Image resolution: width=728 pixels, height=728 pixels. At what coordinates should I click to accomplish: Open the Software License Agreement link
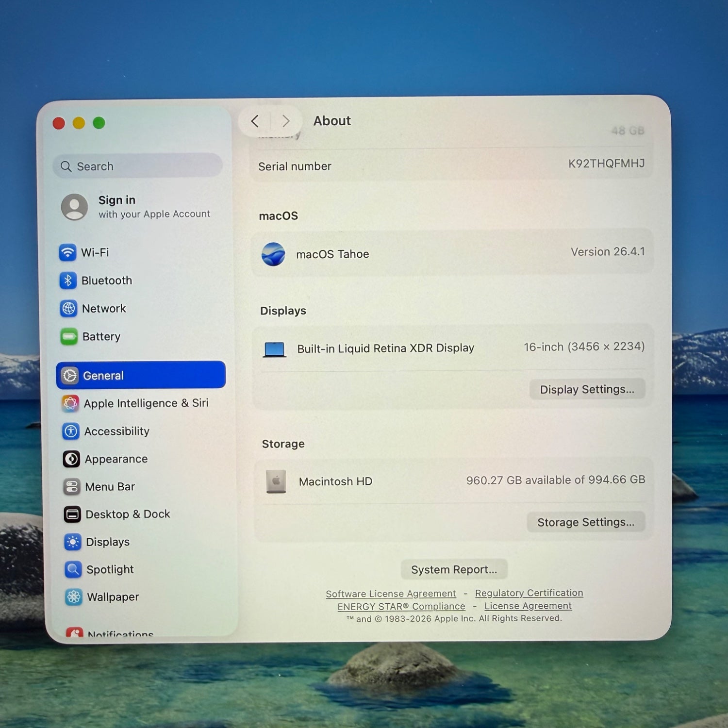point(391,594)
